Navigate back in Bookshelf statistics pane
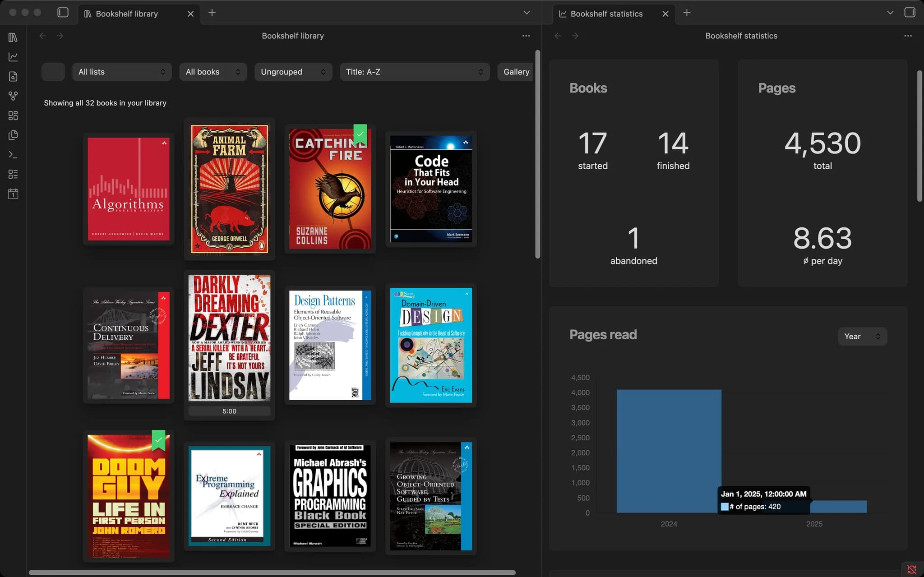The height and width of the screenshot is (577, 924). pyautogui.click(x=558, y=36)
